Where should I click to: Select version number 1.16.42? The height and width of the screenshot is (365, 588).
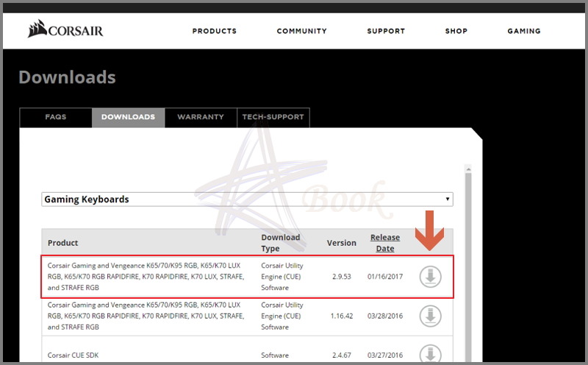tap(342, 316)
